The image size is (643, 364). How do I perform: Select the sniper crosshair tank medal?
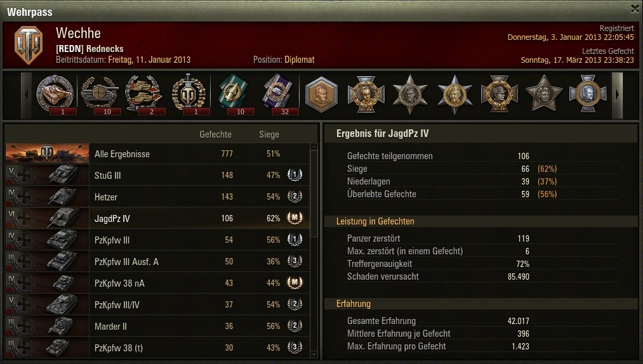[100, 94]
